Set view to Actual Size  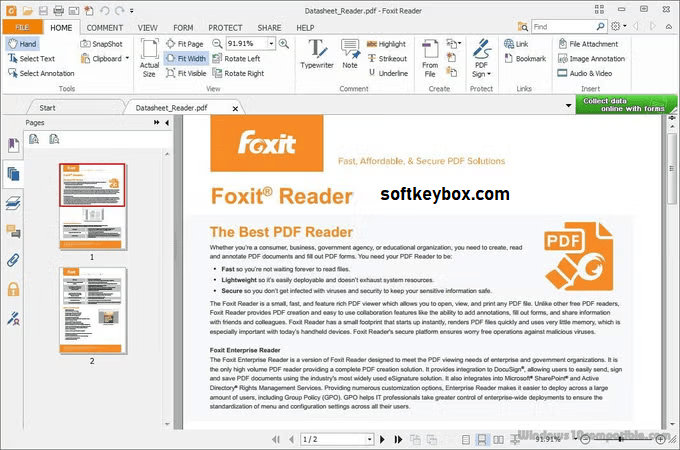point(149,58)
